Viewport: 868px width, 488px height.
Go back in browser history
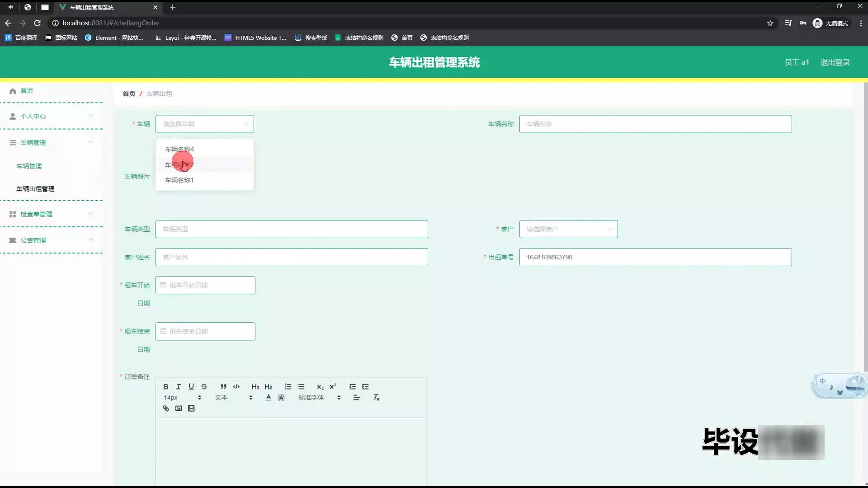[x=8, y=23]
